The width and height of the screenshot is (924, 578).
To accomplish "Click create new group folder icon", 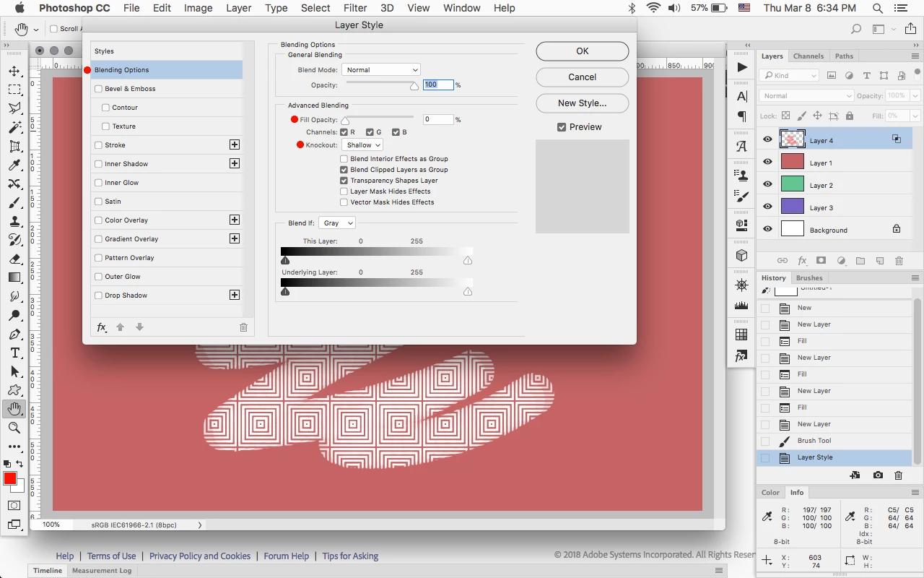I will tap(860, 261).
